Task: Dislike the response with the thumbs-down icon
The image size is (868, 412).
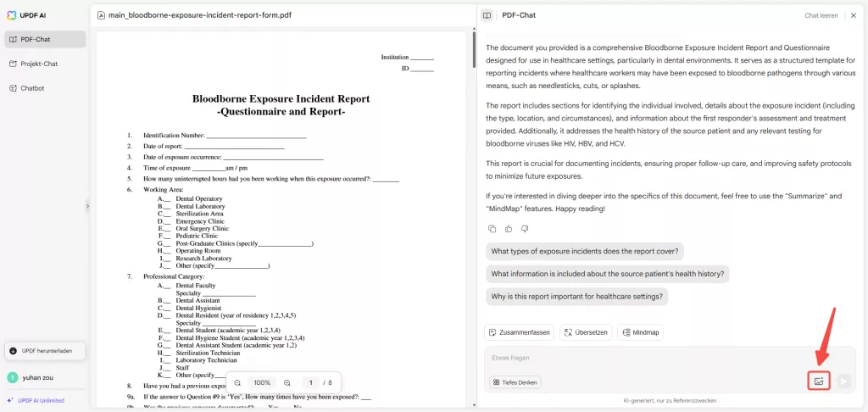Action: point(525,229)
